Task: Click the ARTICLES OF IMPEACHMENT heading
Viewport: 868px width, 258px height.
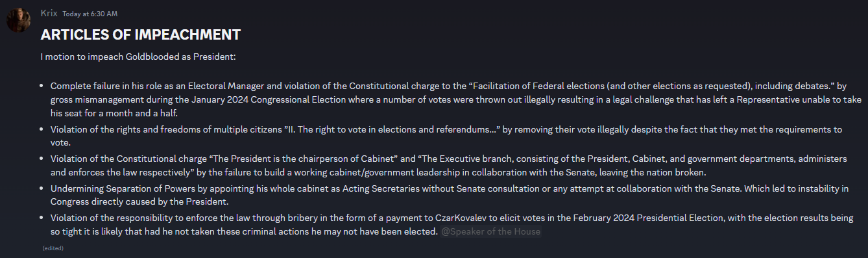Action: click(141, 34)
